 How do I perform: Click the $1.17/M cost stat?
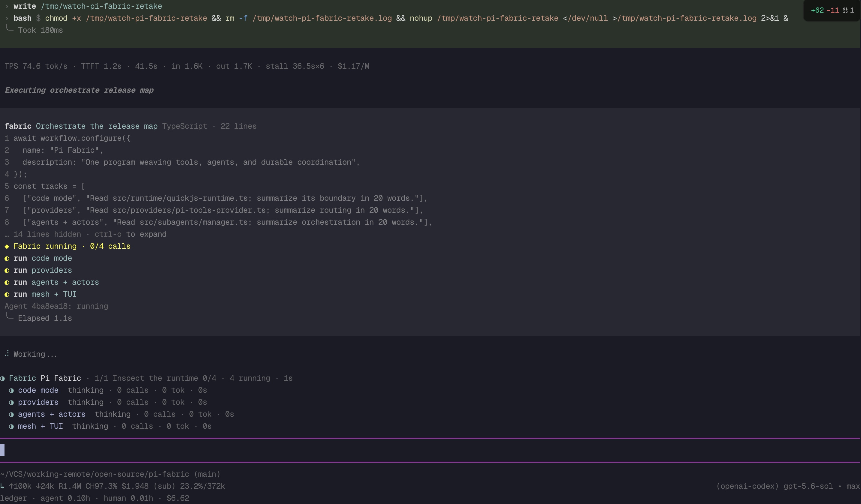tap(353, 66)
